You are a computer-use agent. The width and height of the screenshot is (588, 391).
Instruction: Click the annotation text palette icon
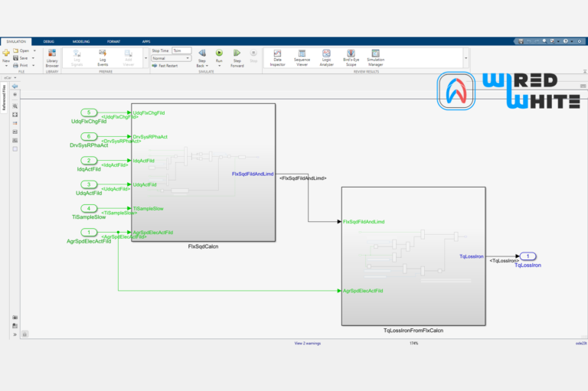[15, 132]
